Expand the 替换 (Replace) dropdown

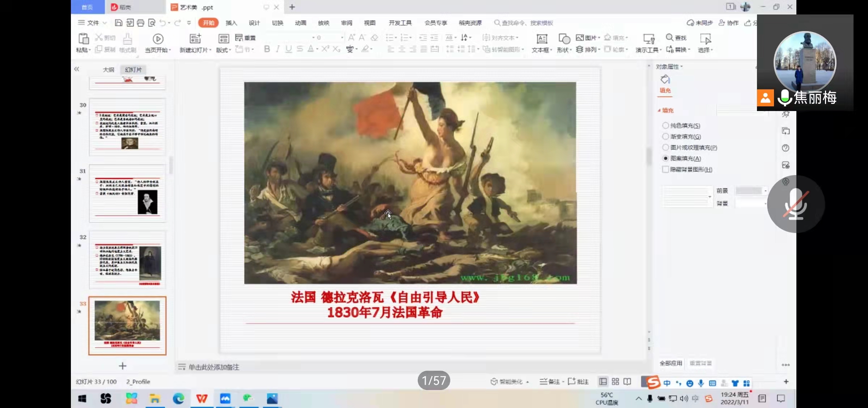[689, 50]
